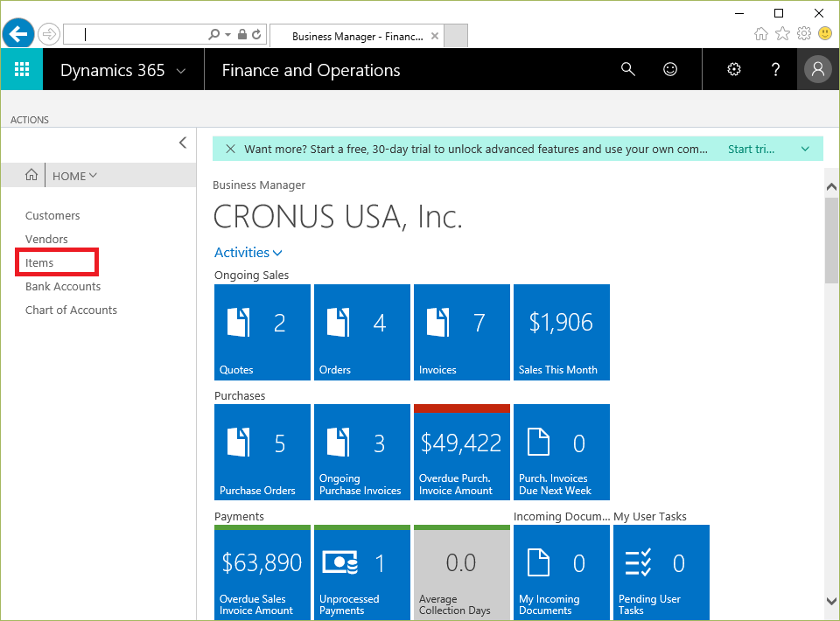
Task: Open Items in the navigation pane
Action: click(39, 262)
